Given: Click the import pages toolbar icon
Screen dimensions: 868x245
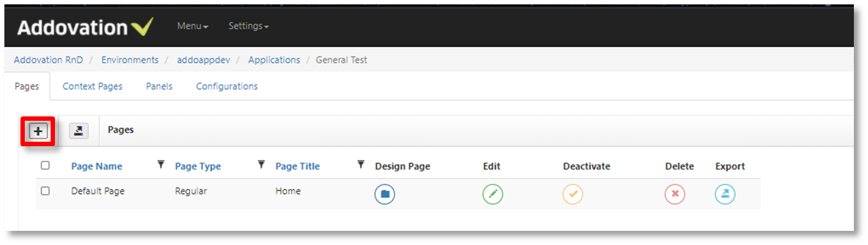Looking at the screenshot, I should 78,131.
